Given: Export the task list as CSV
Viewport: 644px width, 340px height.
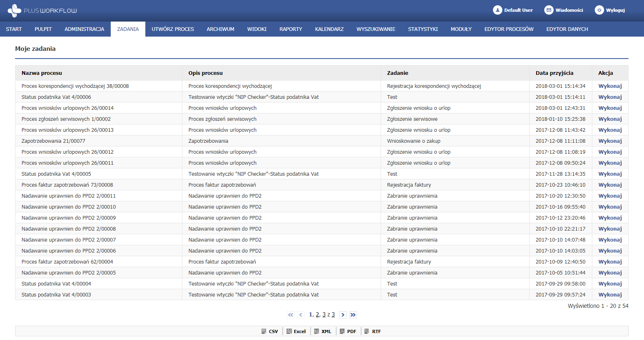Looking at the screenshot, I should (269, 331).
